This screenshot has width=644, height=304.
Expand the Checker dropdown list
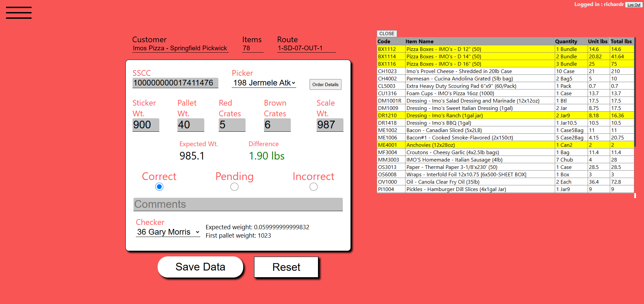click(168, 232)
